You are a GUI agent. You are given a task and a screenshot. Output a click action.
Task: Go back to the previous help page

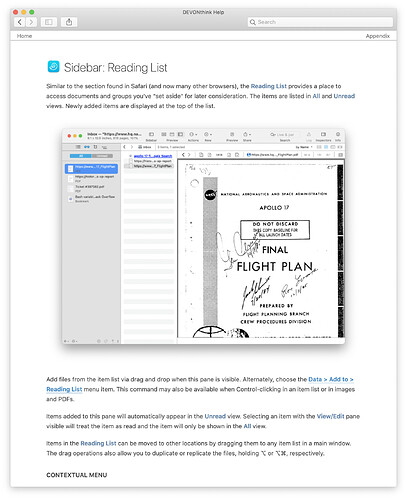click(x=20, y=22)
